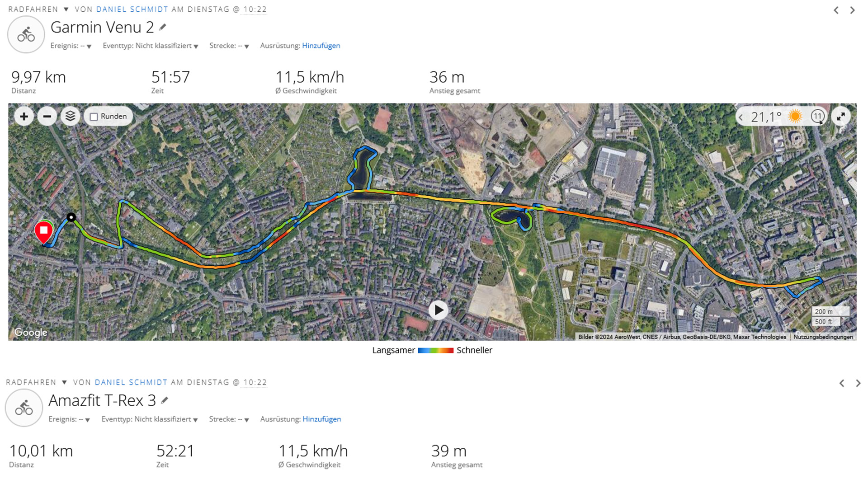
Task: Zoom in the map with plus button
Action: pyautogui.click(x=24, y=117)
